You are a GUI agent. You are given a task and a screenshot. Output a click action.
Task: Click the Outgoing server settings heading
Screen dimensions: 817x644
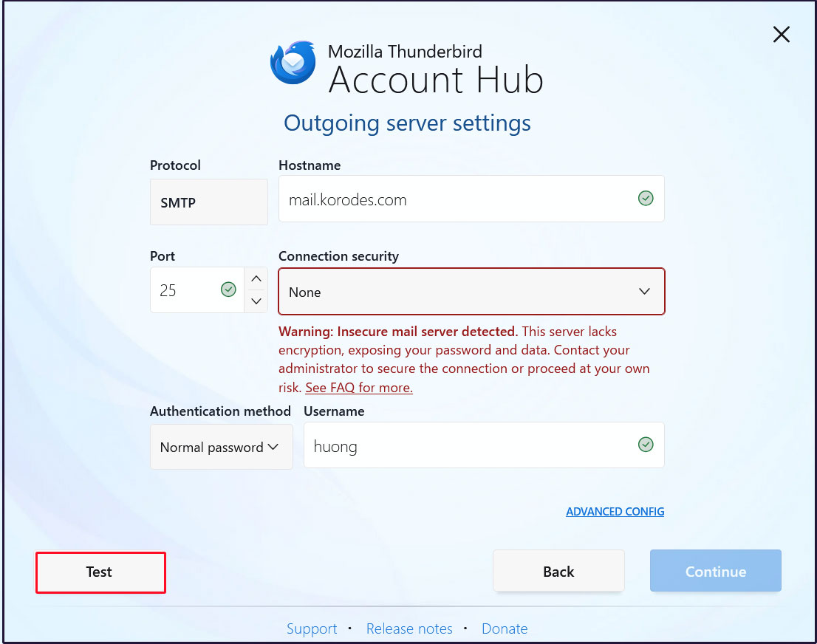point(408,123)
